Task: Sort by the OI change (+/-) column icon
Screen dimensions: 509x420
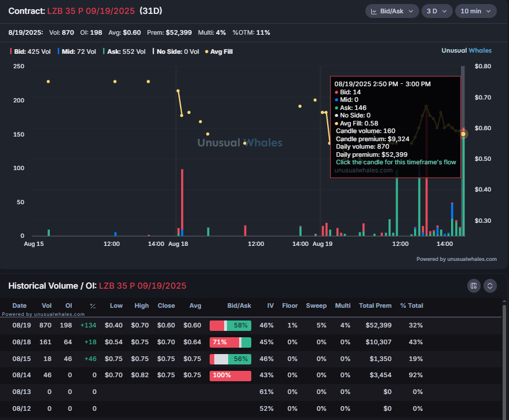Action: 93,306
